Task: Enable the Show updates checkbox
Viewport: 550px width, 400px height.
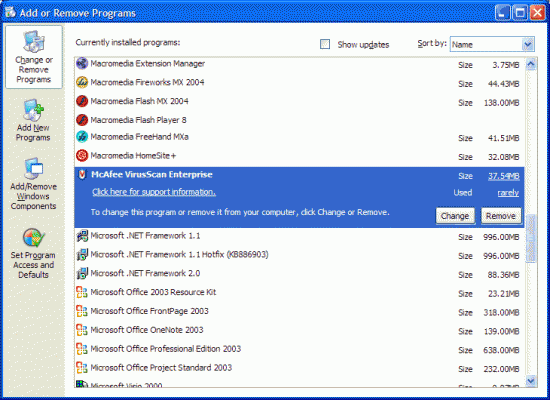Action: click(325, 44)
